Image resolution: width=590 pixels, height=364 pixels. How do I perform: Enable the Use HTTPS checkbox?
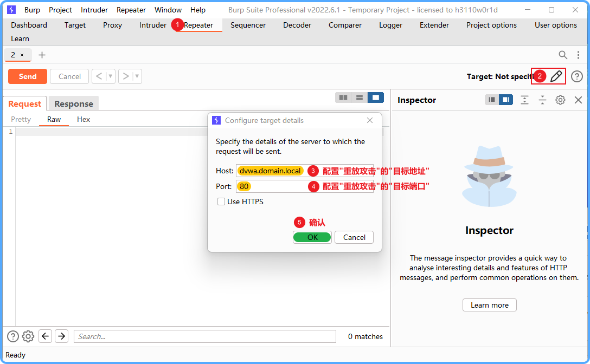[221, 201]
